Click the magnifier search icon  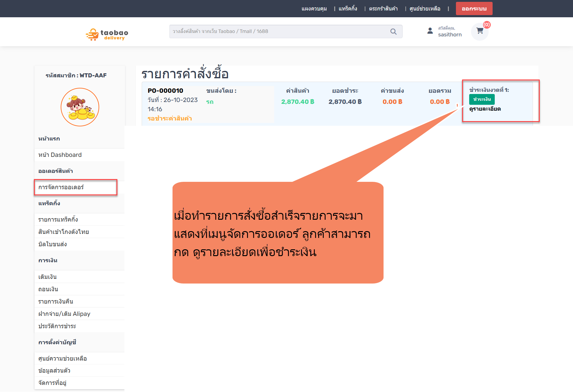[x=393, y=31]
